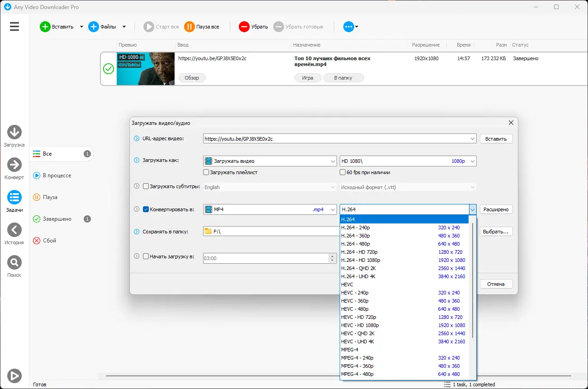588x389 pixels.
Task: Open the 'Загружать видео' combo box
Action: pyautogui.click(x=270, y=161)
